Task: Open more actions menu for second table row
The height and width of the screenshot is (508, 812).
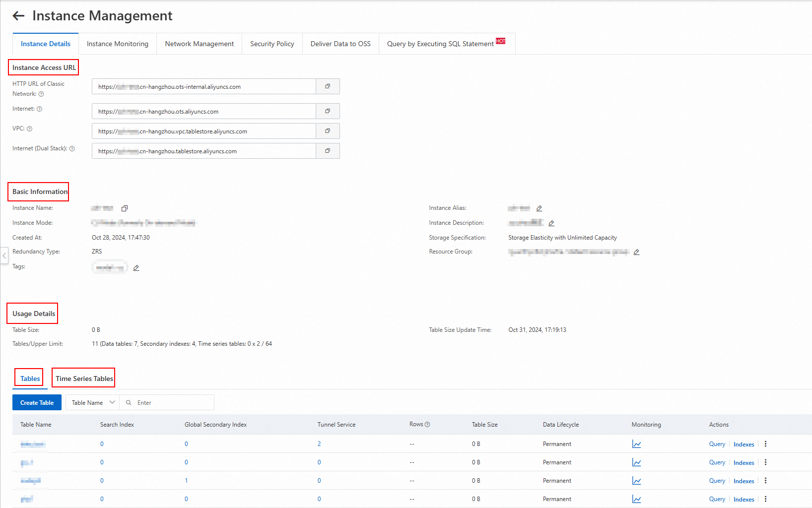Action: click(766, 462)
